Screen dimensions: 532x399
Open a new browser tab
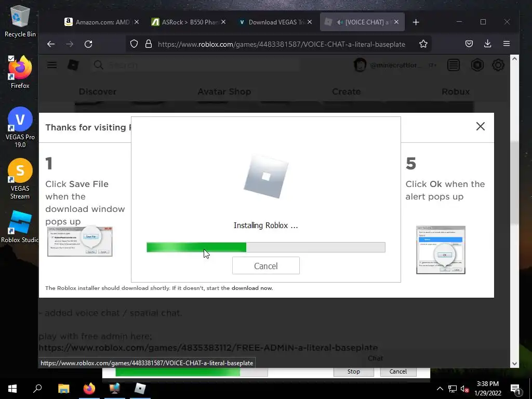tap(416, 22)
